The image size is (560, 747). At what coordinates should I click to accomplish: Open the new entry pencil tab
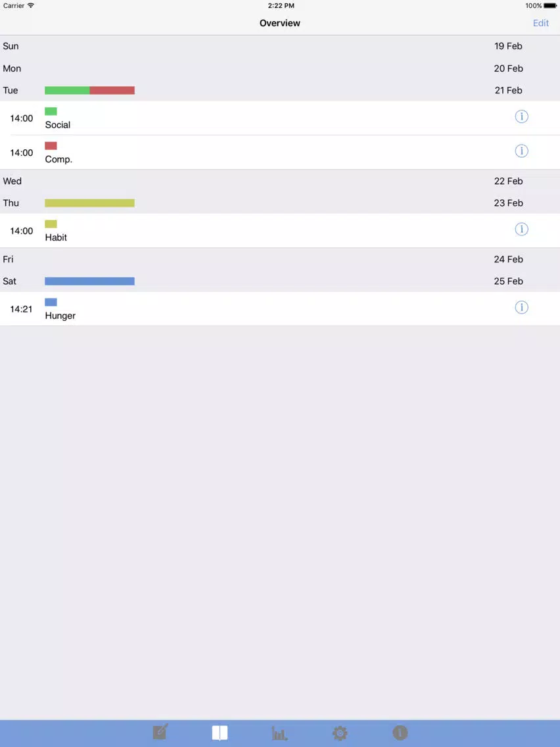160,733
